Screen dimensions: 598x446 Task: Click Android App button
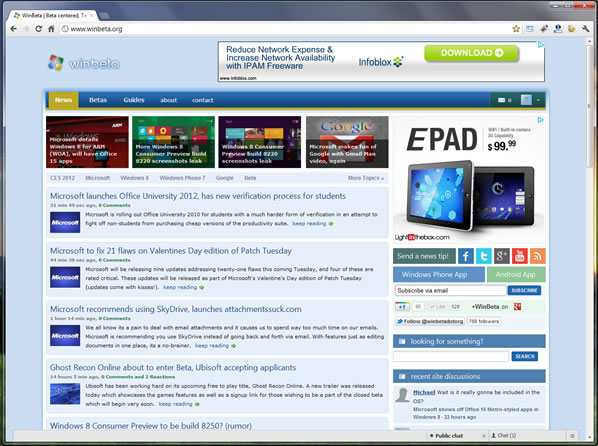516,274
